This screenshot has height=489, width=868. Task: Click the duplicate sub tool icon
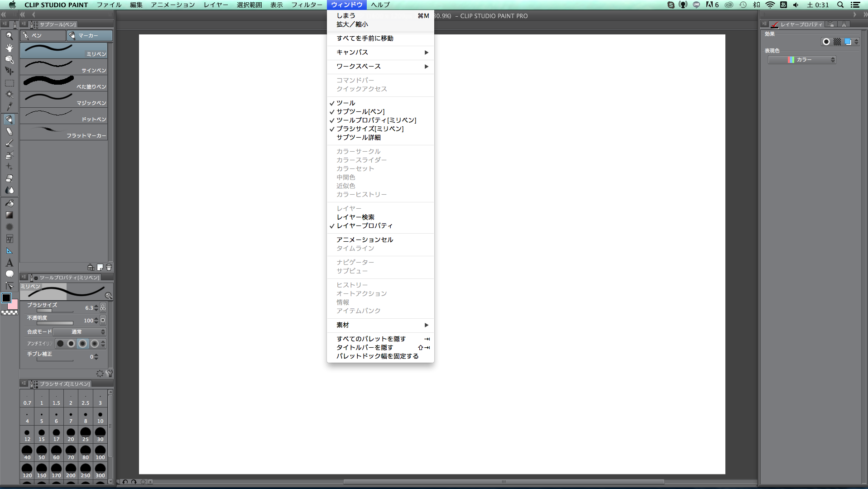[x=100, y=267]
